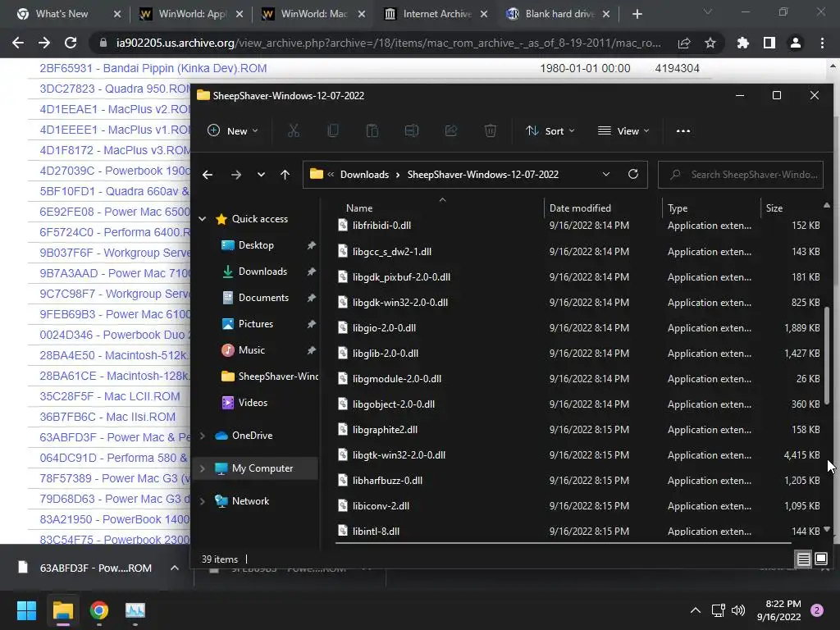This screenshot has width=840, height=630.
Task: Expand the address bar history dropdown
Action: tap(606, 174)
